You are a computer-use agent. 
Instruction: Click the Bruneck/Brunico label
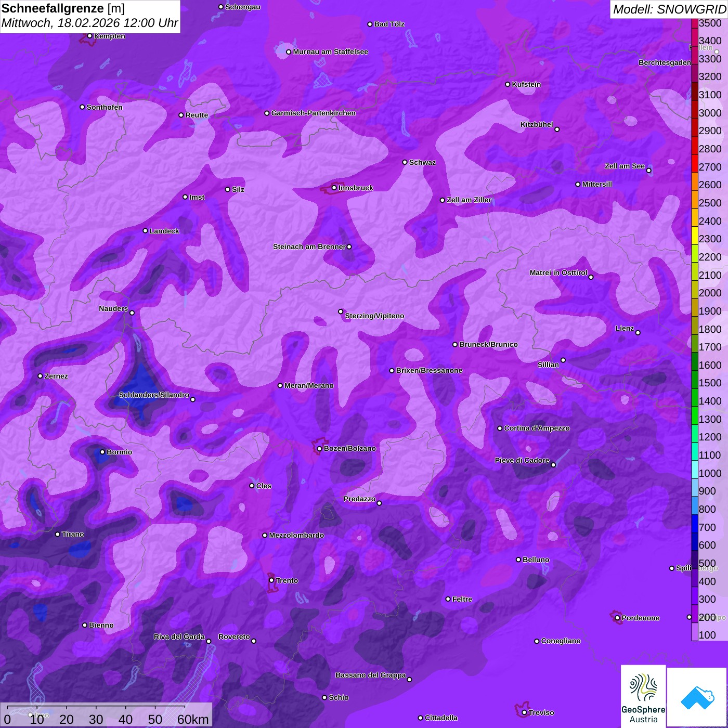pos(488,344)
